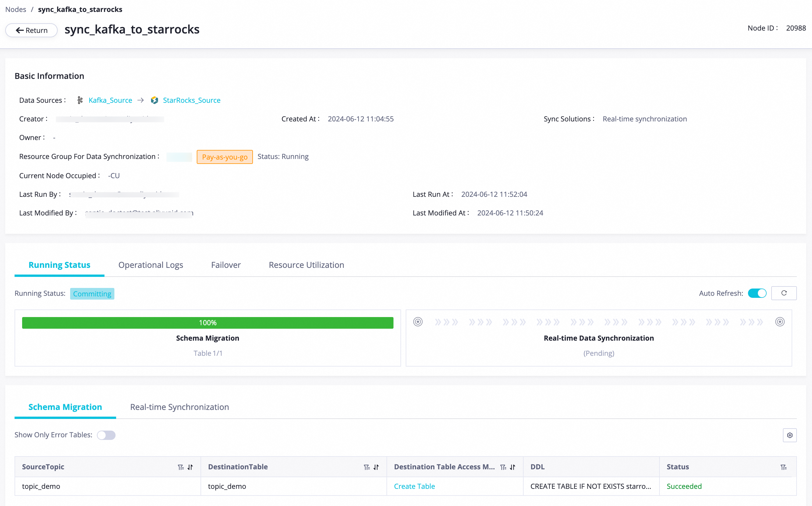The height and width of the screenshot is (506, 812).
Task: Click topic_demo in the DestinationTable column
Action: (x=227, y=486)
